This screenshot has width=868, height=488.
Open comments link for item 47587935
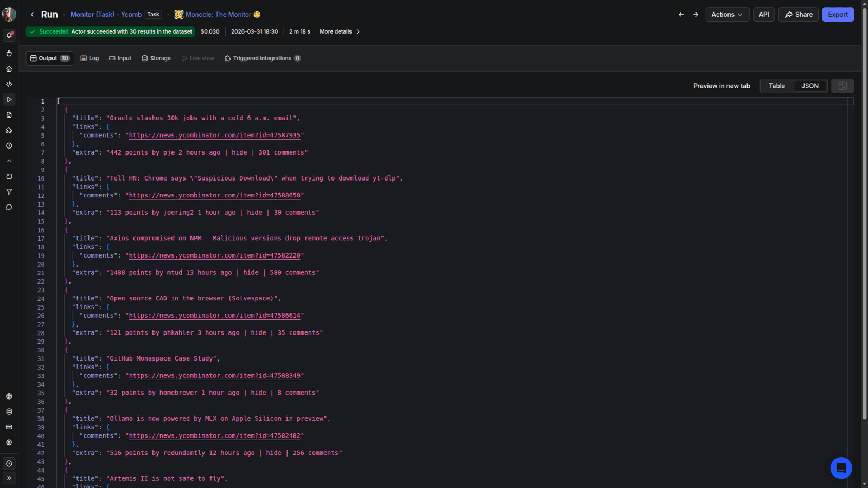tap(215, 136)
